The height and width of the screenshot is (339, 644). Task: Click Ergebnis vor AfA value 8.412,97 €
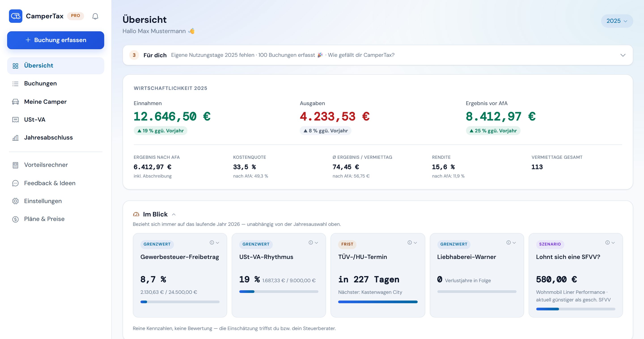(x=501, y=117)
